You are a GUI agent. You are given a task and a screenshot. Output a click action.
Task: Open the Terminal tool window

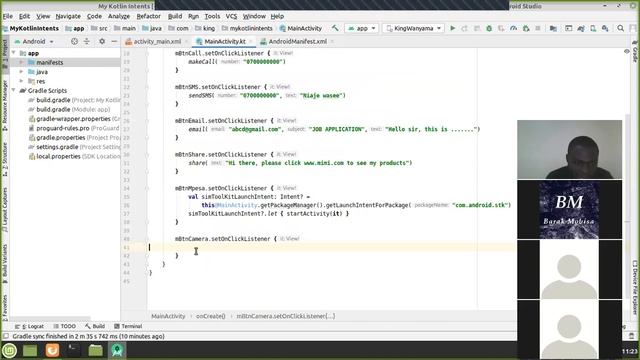(x=128, y=326)
